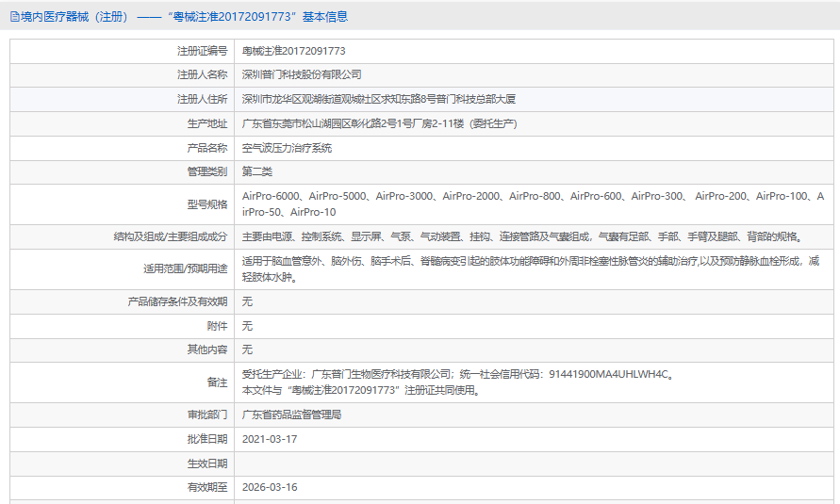
Task: Click the 有效期至 label
Action: click(x=207, y=488)
